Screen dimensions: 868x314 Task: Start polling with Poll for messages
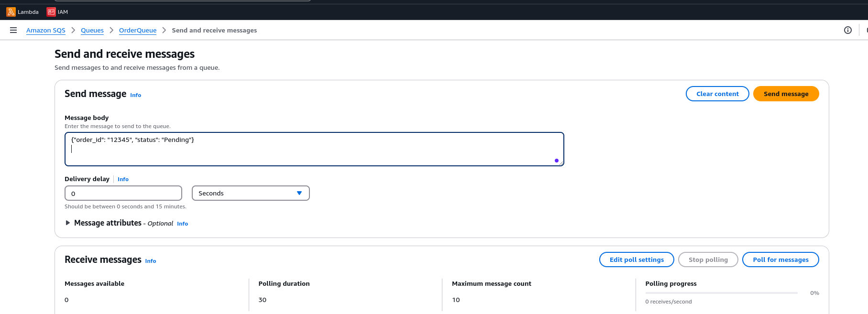click(x=780, y=260)
